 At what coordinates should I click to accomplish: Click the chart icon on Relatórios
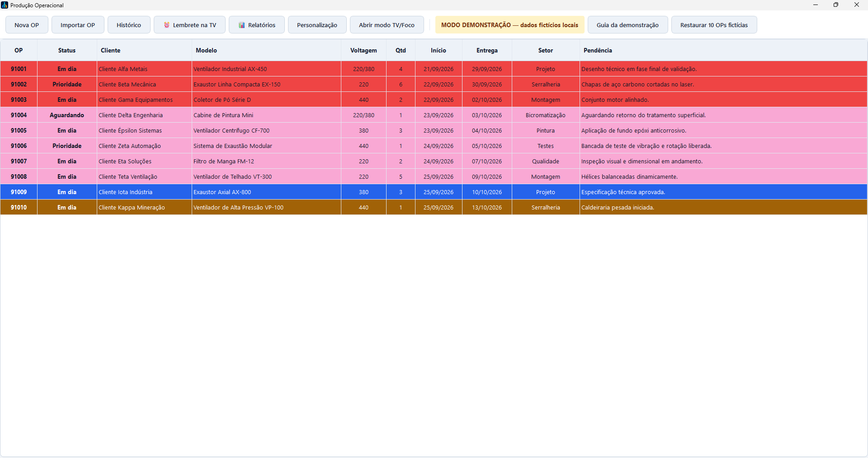click(242, 25)
